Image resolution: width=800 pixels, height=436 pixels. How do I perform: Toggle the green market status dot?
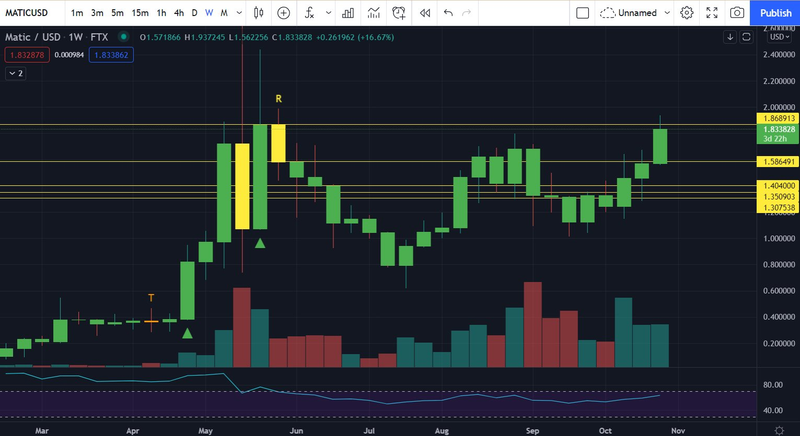click(x=123, y=37)
